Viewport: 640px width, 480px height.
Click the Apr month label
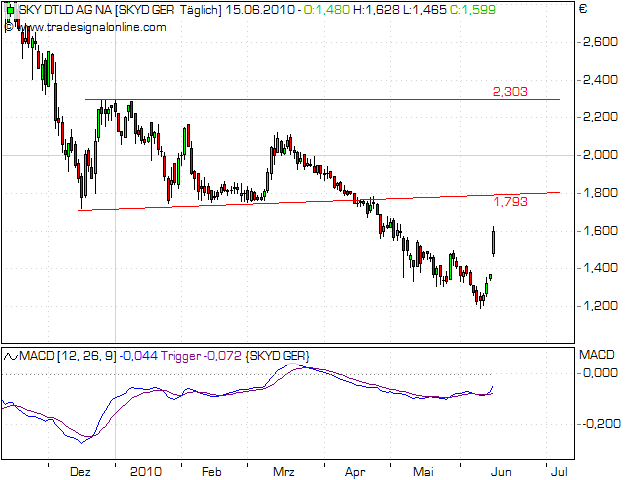(355, 472)
